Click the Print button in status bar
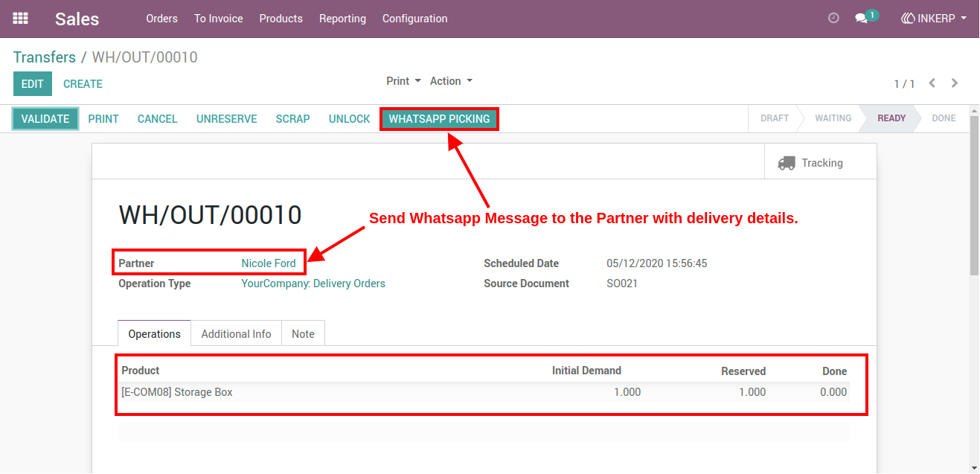This screenshot has height=474, width=980. pos(103,119)
